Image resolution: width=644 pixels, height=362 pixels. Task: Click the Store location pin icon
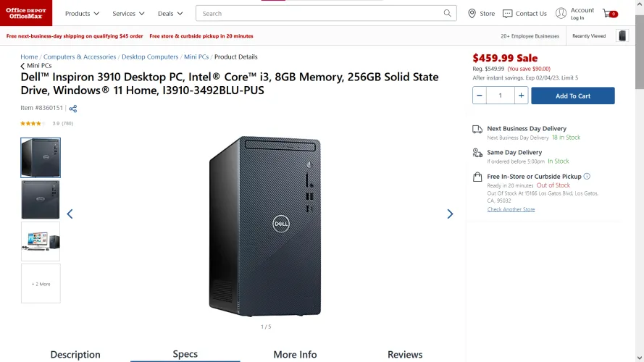pyautogui.click(x=472, y=13)
